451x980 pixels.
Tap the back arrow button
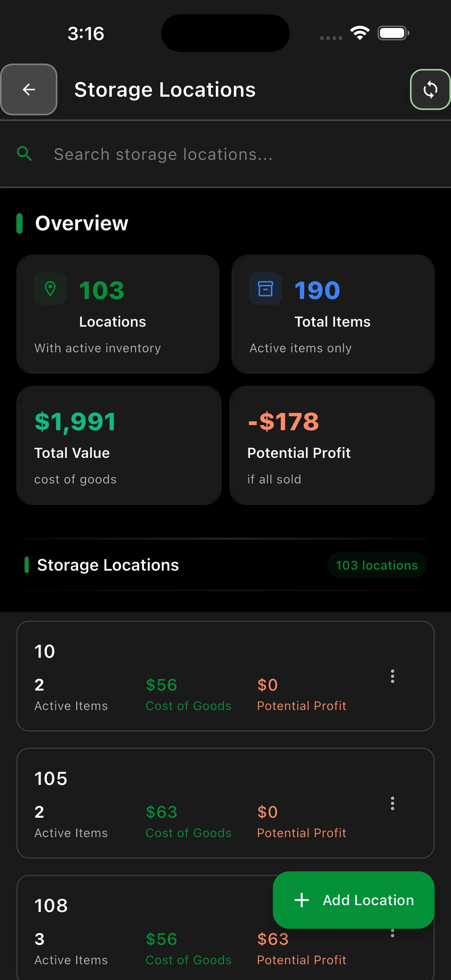29,90
